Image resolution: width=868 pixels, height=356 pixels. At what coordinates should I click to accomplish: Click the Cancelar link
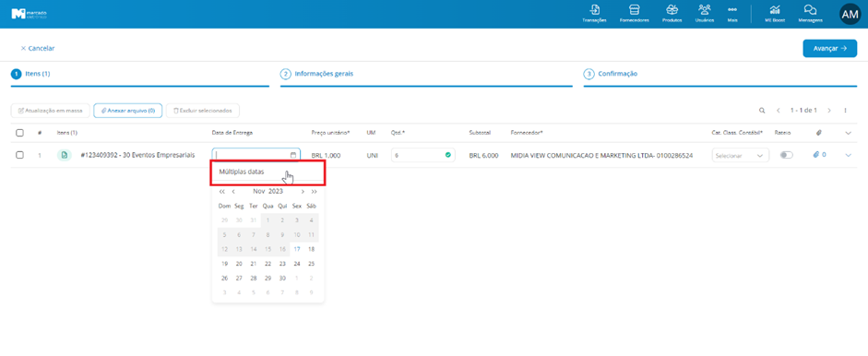[38, 48]
